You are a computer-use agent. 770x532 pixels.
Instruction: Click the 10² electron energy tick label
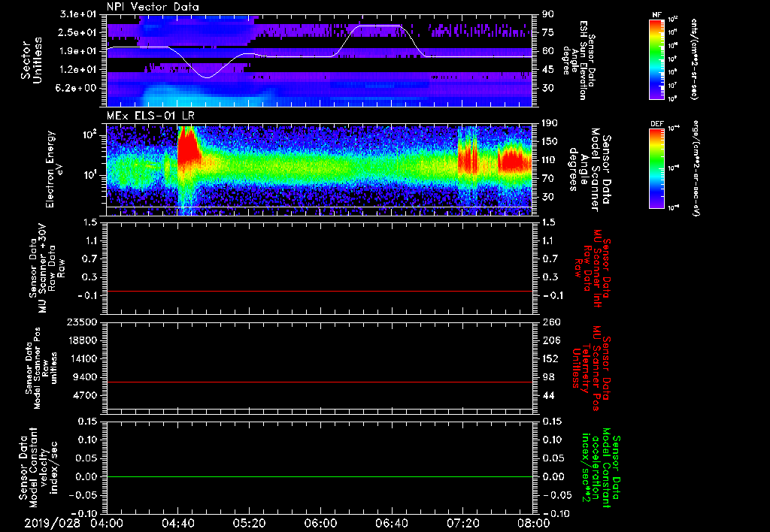(89, 135)
